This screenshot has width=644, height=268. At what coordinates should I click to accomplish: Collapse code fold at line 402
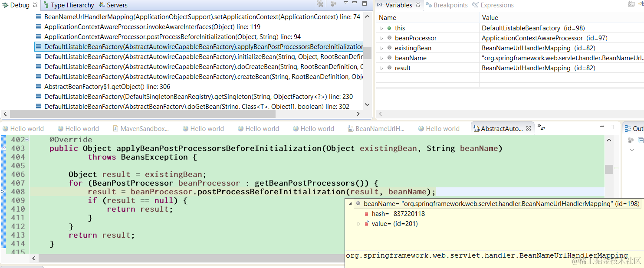coord(27,140)
